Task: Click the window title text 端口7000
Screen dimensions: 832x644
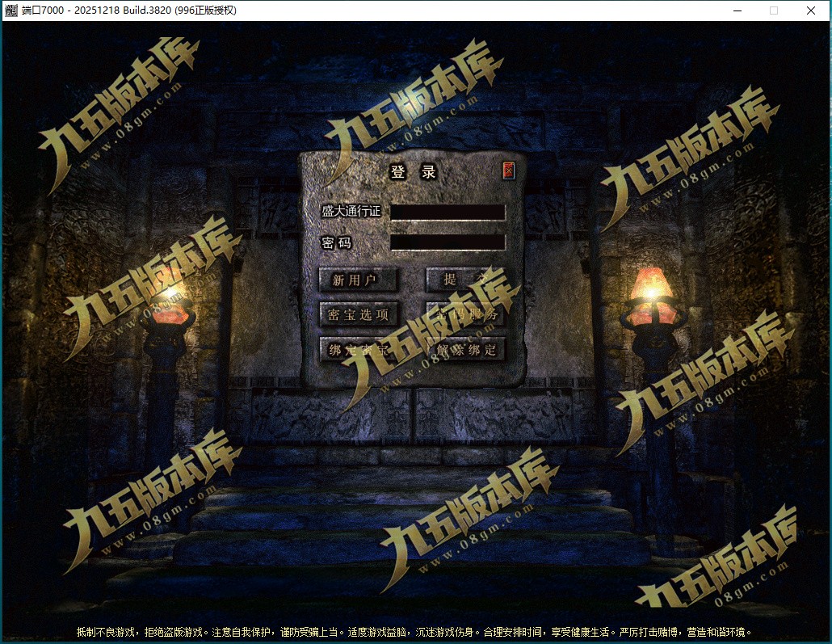Action: [x=43, y=10]
